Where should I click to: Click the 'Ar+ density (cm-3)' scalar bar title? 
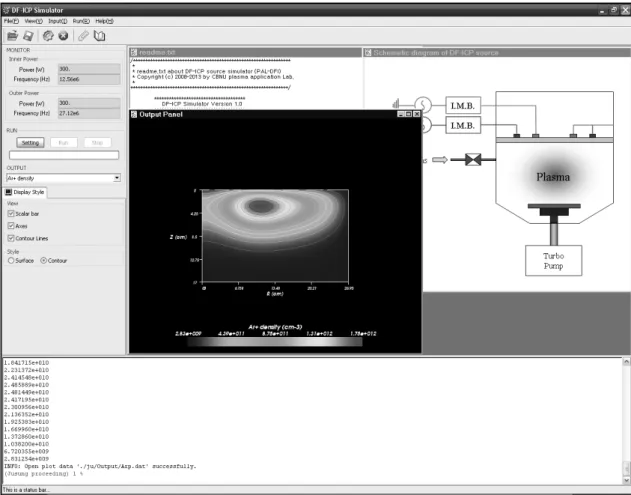(275, 327)
